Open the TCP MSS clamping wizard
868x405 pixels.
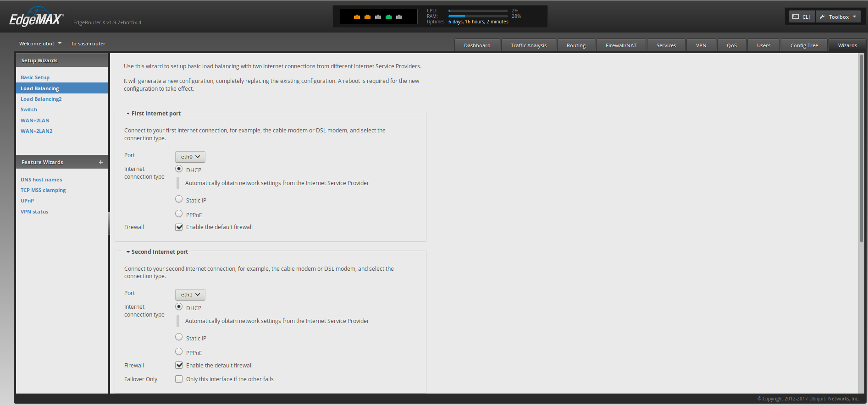(x=43, y=190)
